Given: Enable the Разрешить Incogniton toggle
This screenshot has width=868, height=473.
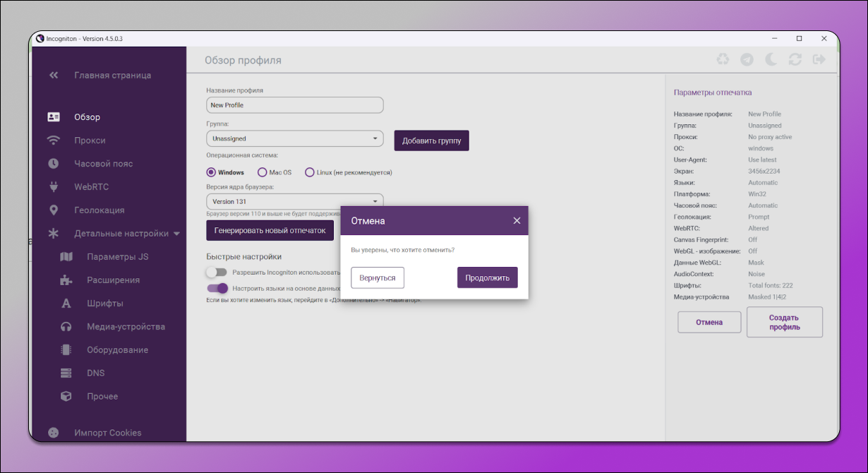Looking at the screenshot, I should tap(216, 272).
